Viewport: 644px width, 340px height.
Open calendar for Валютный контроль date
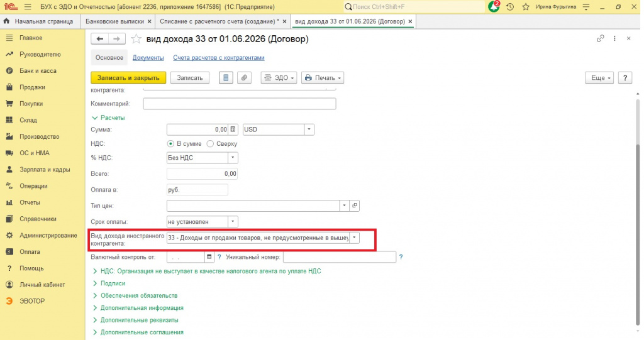click(209, 257)
